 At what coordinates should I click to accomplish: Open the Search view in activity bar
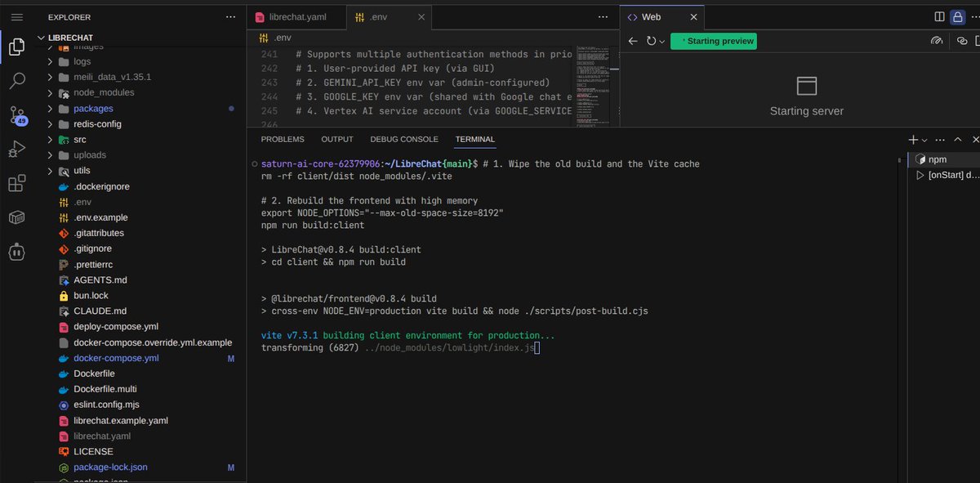[x=17, y=81]
